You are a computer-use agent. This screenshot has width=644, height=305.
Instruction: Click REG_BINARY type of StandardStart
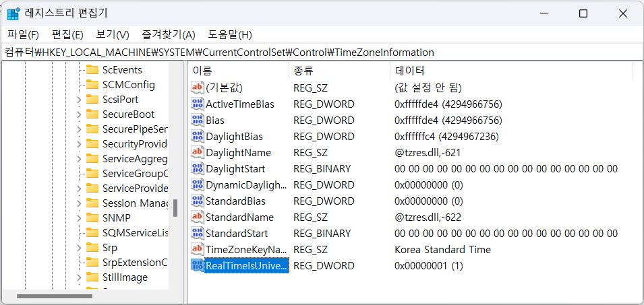(x=322, y=233)
